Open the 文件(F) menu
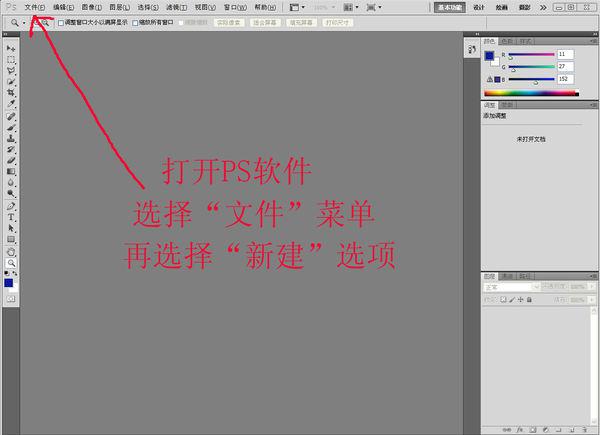Image resolution: width=600 pixels, height=435 pixels. click(x=35, y=7)
